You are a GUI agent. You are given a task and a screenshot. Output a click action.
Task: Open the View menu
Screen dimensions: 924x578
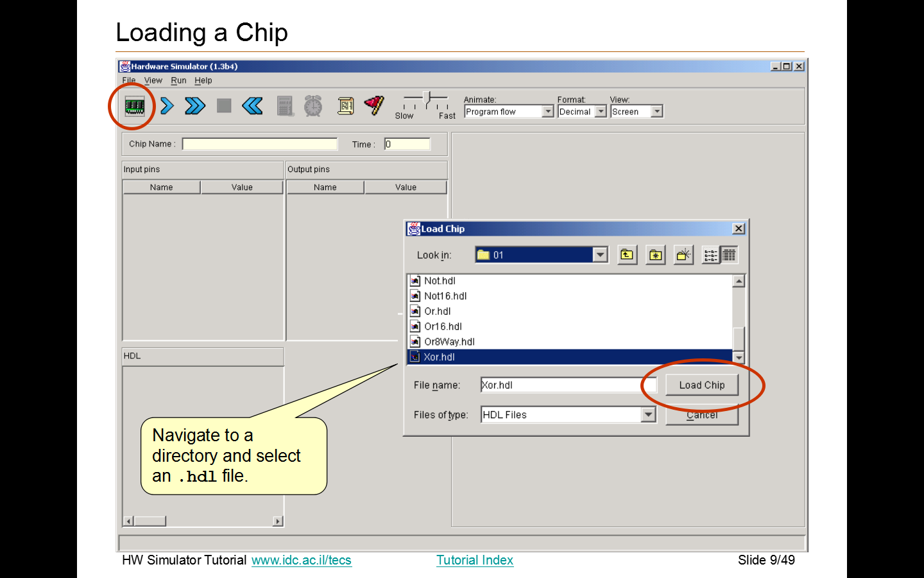click(x=153, y=80)
